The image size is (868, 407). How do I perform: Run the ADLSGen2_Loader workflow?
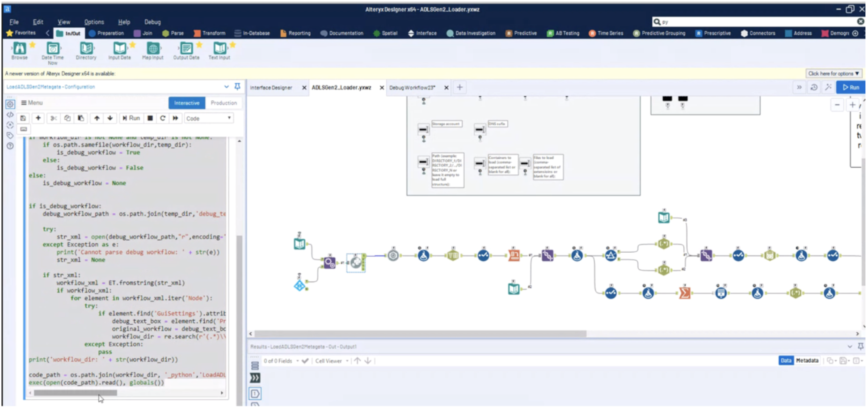851,87
